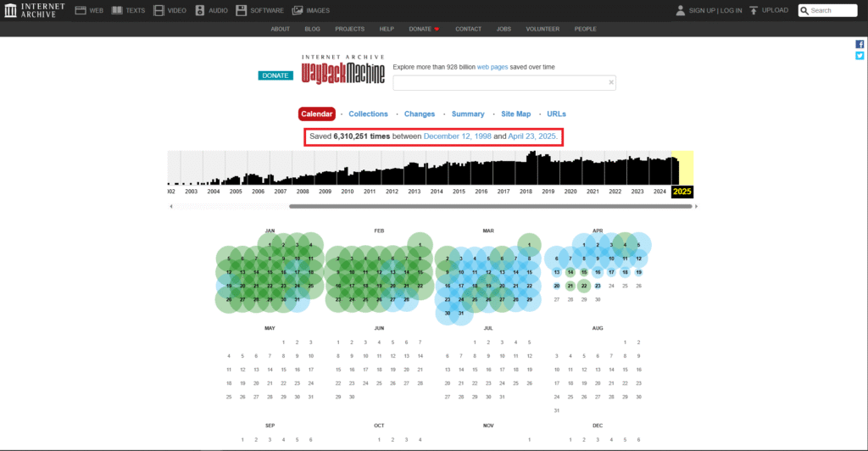Open the April 13 snapshot bubble
The width and height of the screenshot is (868, 451).
click(x=556, y=272)
